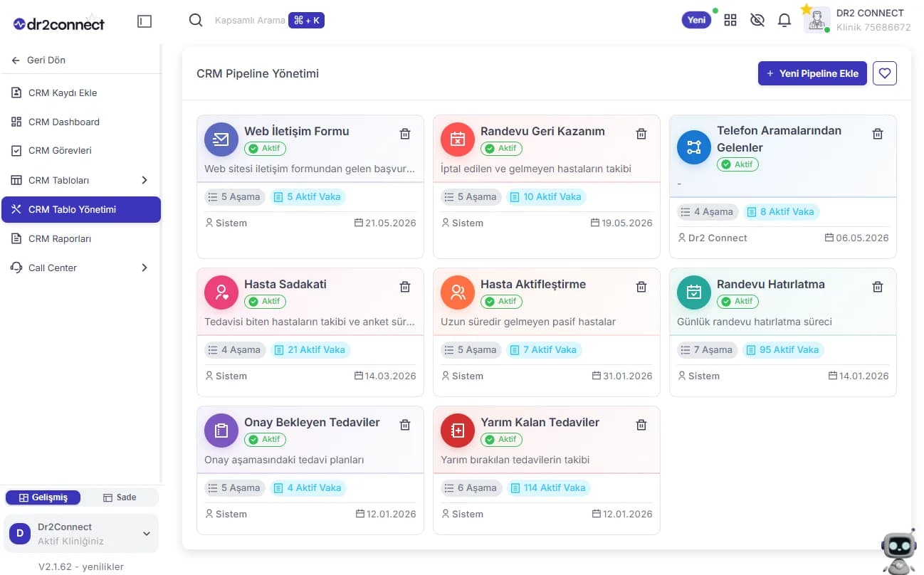The height and width of the screenshot is (575, 924).
Task: Toggle the crossed-eye privacy icon
Action: pos(757,21)
